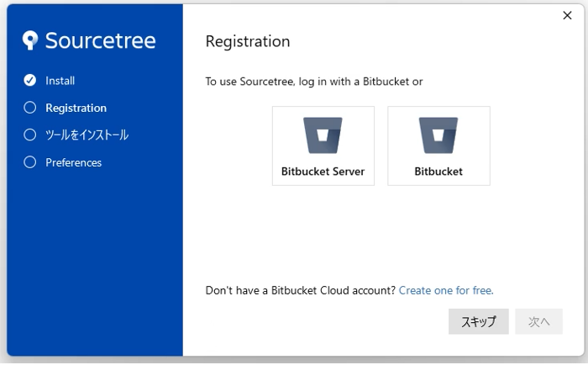Choose the Bitbucket Server text label
588x365 pixels.
pyautogui.click(x=323, y=172)
